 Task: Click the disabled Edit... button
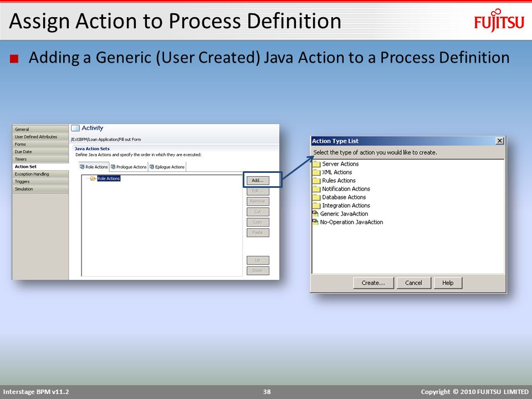(258, 191)
